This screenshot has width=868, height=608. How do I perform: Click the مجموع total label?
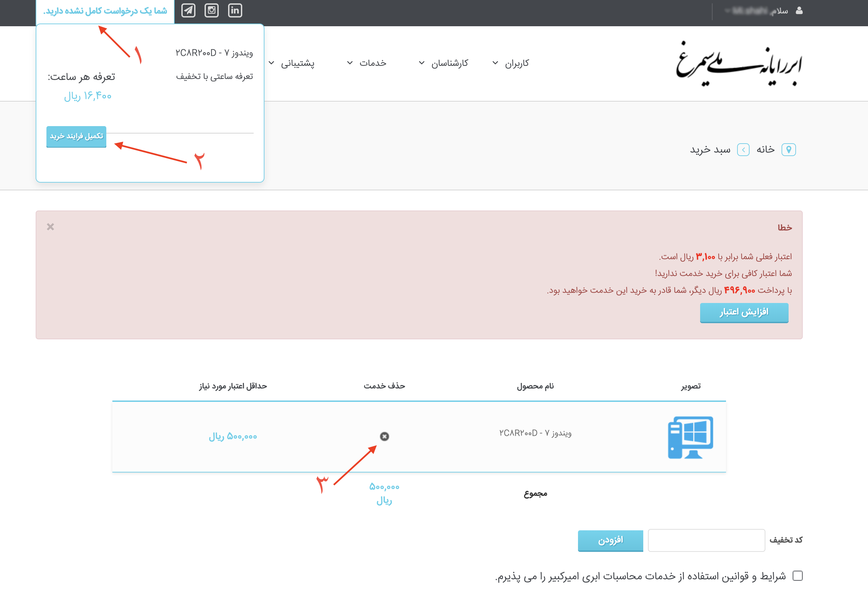[535, 494]
